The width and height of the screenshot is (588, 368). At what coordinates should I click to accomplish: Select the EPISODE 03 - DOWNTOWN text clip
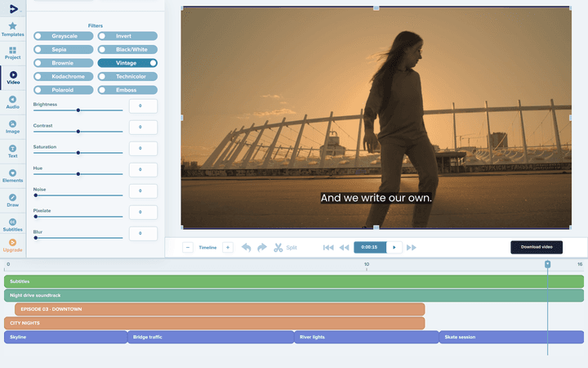(220, 309)
